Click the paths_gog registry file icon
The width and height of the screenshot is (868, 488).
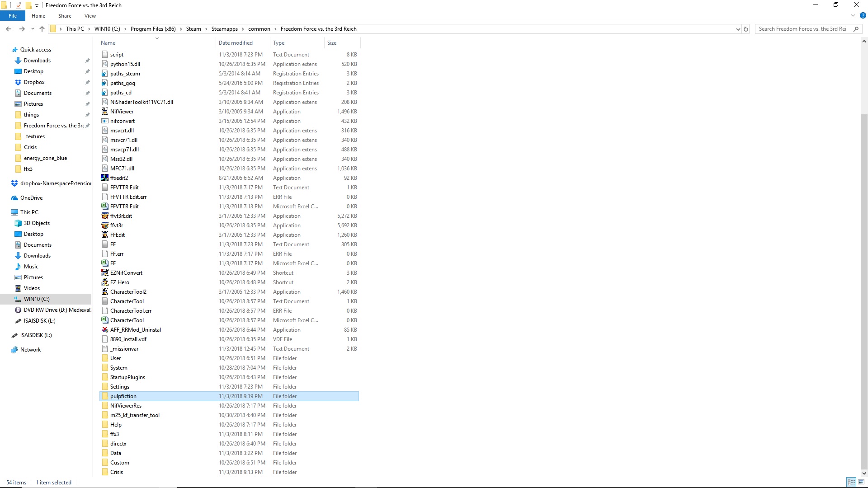click(105, 83)
